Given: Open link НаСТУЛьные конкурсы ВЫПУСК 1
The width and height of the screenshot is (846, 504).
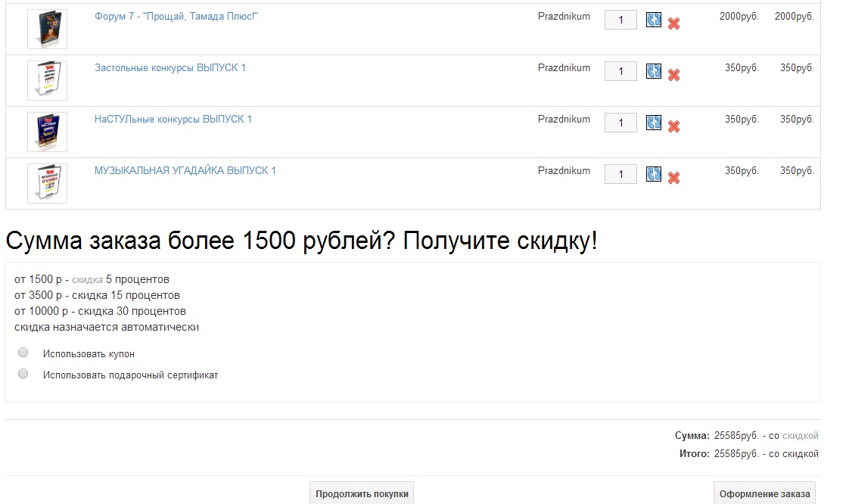Looking at the screenshot, I should click(x=173, y=119).
